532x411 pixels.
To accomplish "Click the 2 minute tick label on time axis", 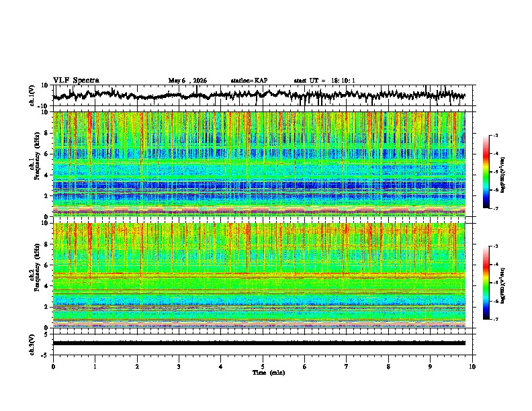I will (x=137, y=367).
